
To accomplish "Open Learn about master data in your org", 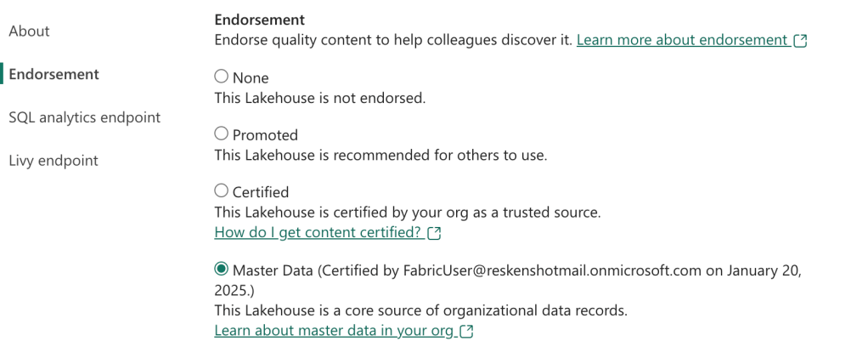I will point(334,331).
